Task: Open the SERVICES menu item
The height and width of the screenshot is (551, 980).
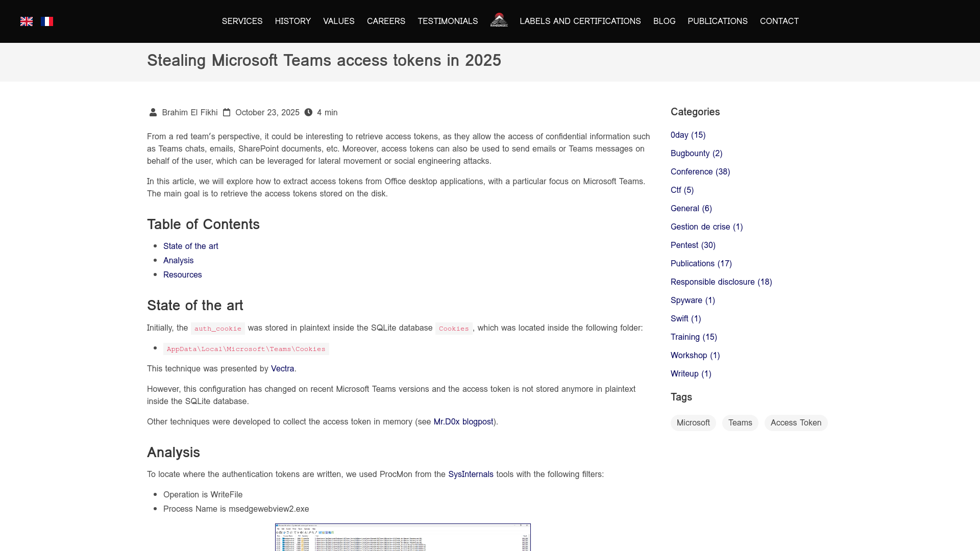Action: point(242,21)
